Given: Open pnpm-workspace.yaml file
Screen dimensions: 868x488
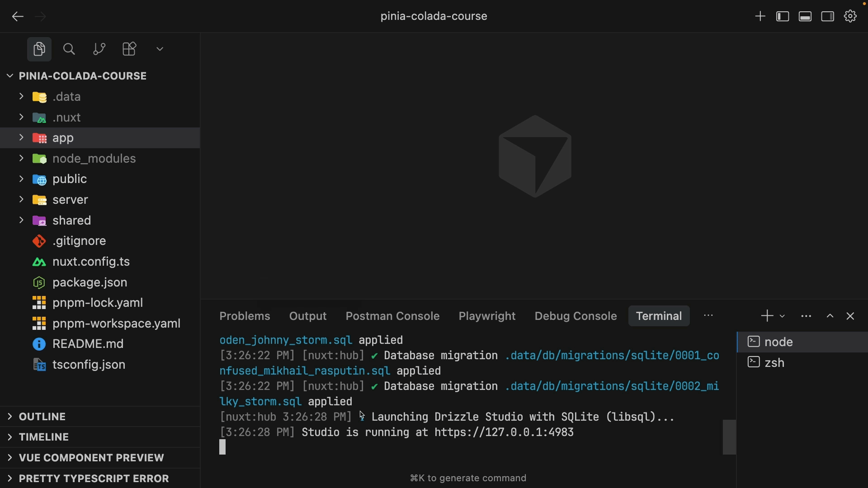Looking at the screenshot, I should [x=100, y=324].
